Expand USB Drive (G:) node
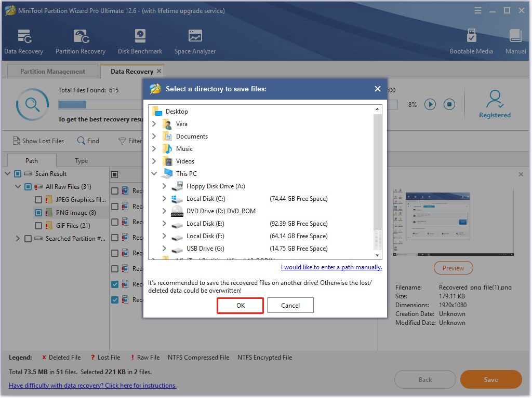 165,248
